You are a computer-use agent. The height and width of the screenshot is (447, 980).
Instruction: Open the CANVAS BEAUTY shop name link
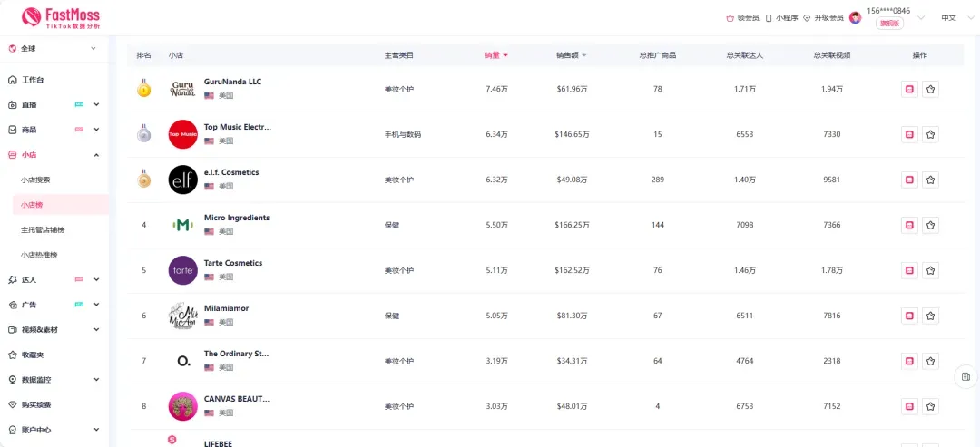[x=236, y=399]
